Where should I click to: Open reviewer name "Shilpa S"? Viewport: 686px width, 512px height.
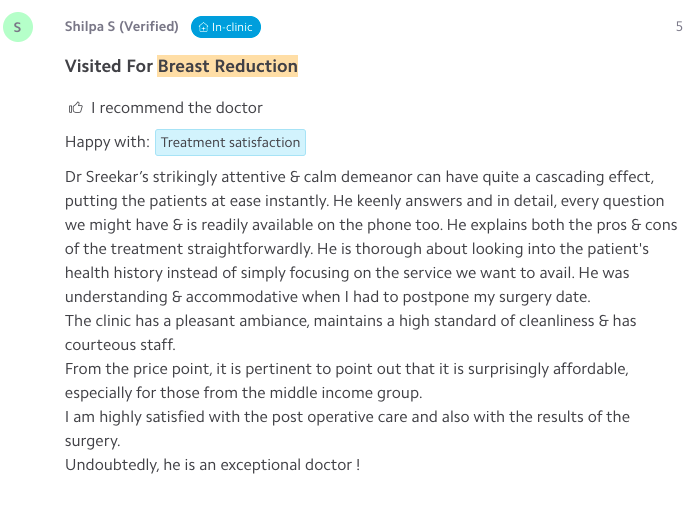point(89,27)
